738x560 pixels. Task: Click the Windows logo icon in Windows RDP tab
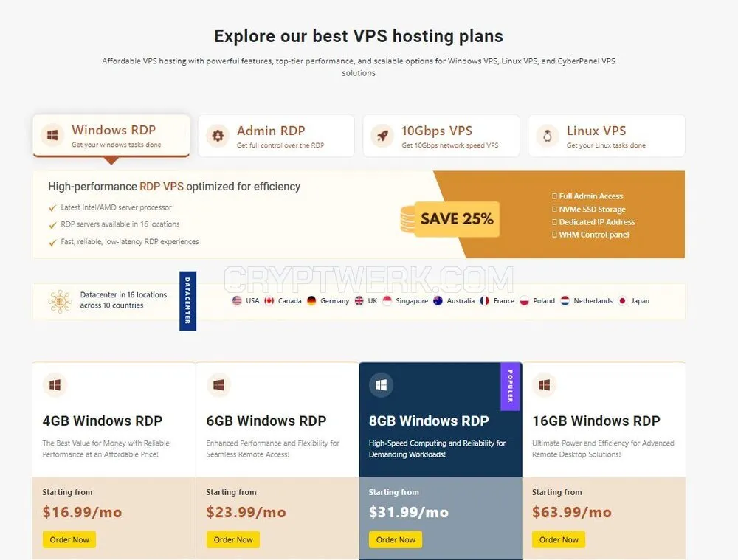pos(52,136)
